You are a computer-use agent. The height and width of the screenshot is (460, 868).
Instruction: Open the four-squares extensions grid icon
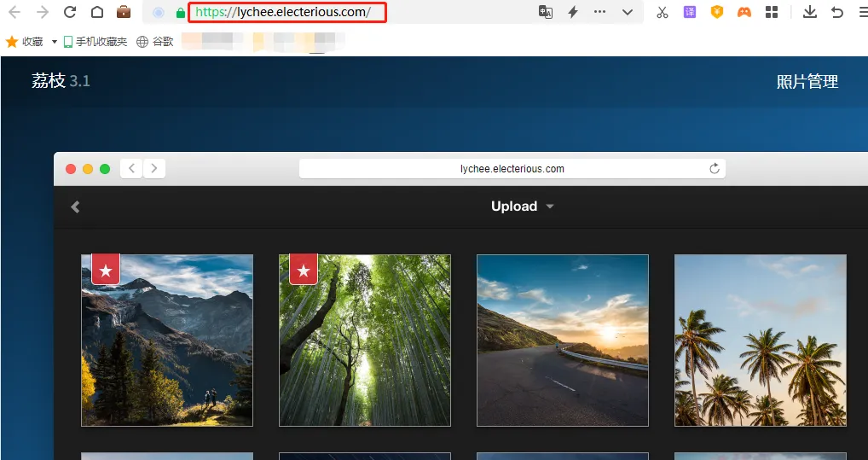click(771, 12)
